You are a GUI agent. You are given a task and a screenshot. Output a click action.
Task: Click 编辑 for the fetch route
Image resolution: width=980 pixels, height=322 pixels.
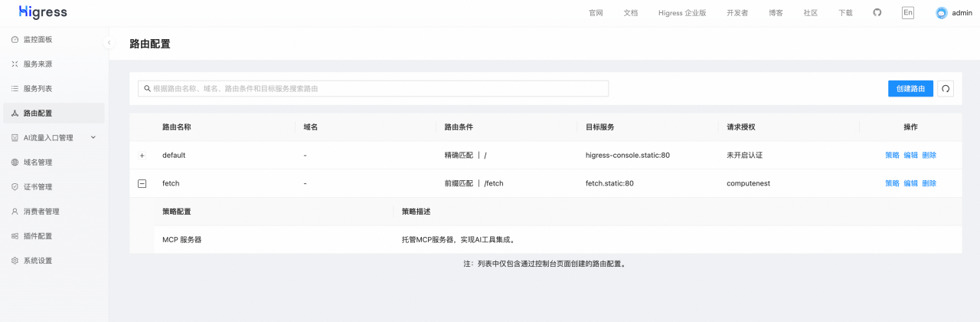910,183
